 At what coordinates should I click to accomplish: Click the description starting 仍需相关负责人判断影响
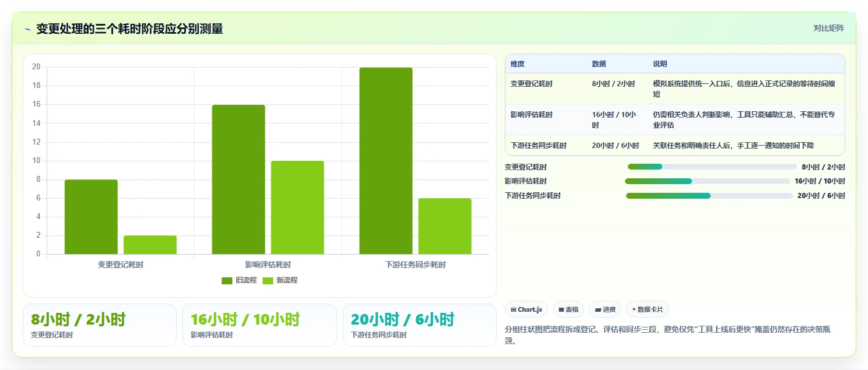(744, 120)
